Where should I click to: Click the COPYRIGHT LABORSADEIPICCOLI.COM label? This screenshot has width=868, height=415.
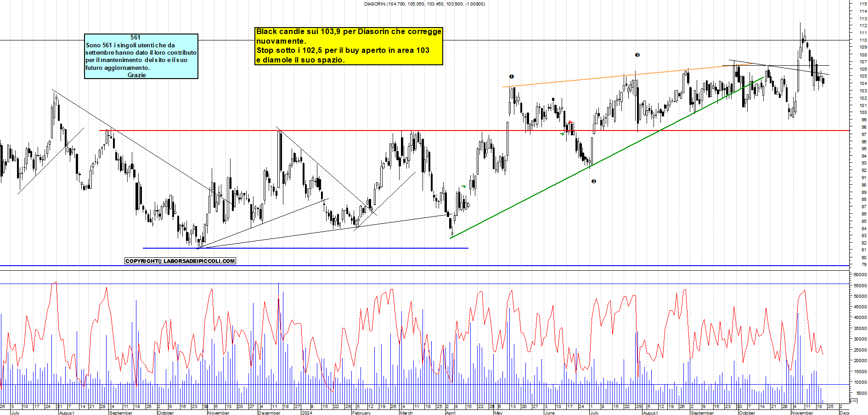(x=180, y=261)
